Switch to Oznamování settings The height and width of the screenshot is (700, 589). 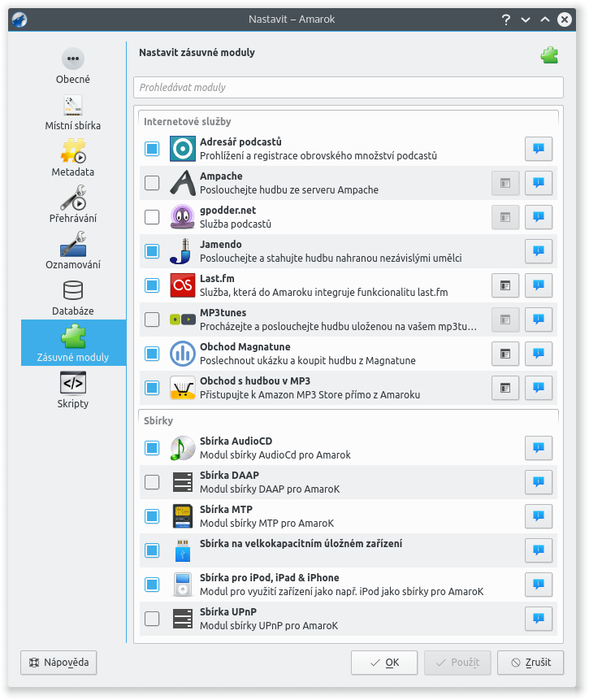pyautogui.click(x=73, y=251)
